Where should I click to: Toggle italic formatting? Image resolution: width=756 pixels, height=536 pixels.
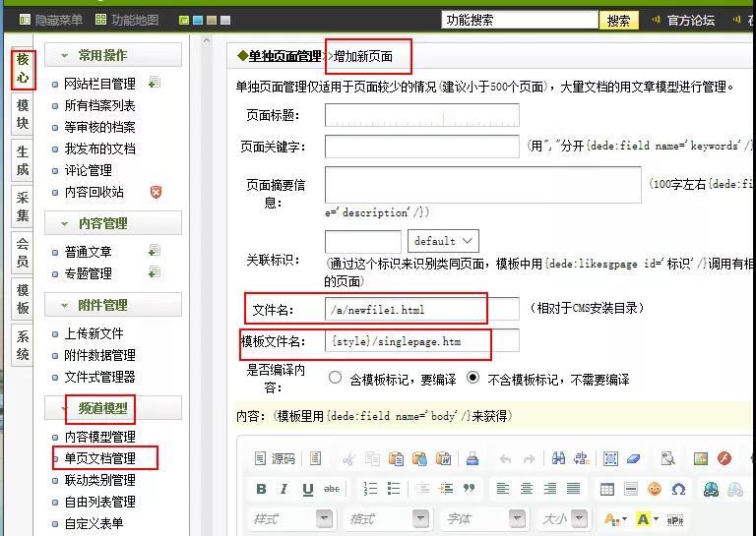coord(283,490)
